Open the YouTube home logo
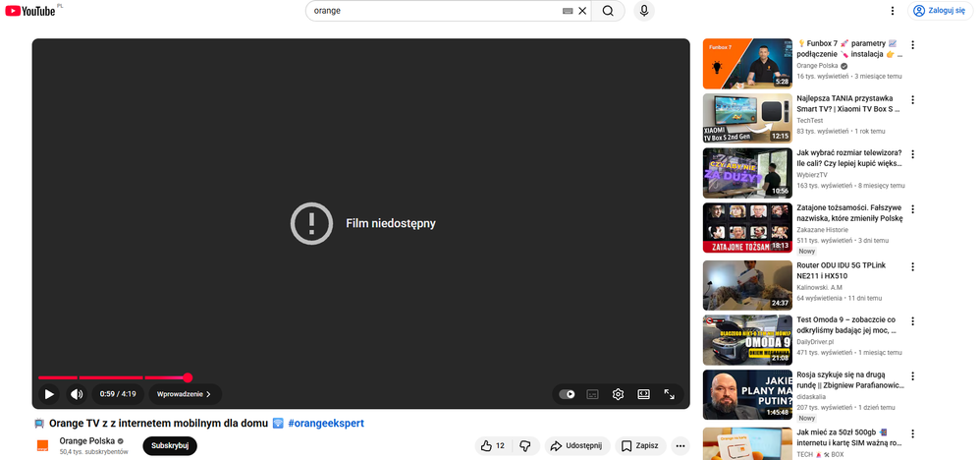The image size is (980, 460). click(x=30, y=11)
